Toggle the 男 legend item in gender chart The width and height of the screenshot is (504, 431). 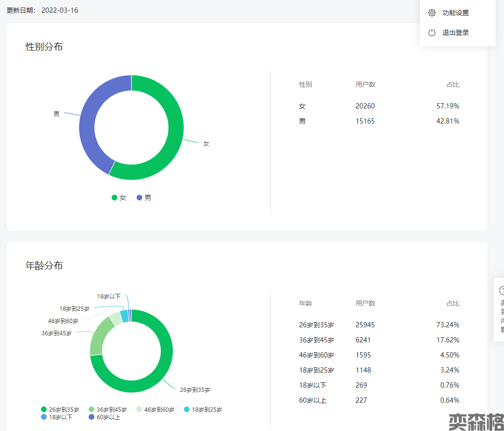[144, 198]
